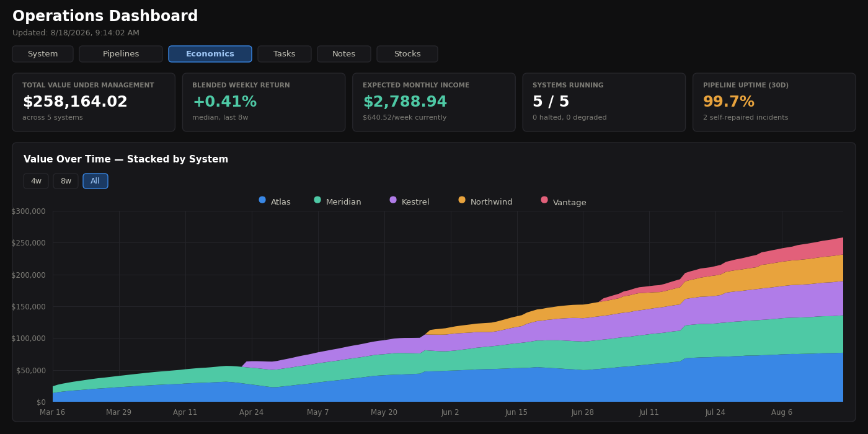This screenshot has height=434, width=868.
Task: Click the '$640.52/week currently' text
Action: [404, 118]
